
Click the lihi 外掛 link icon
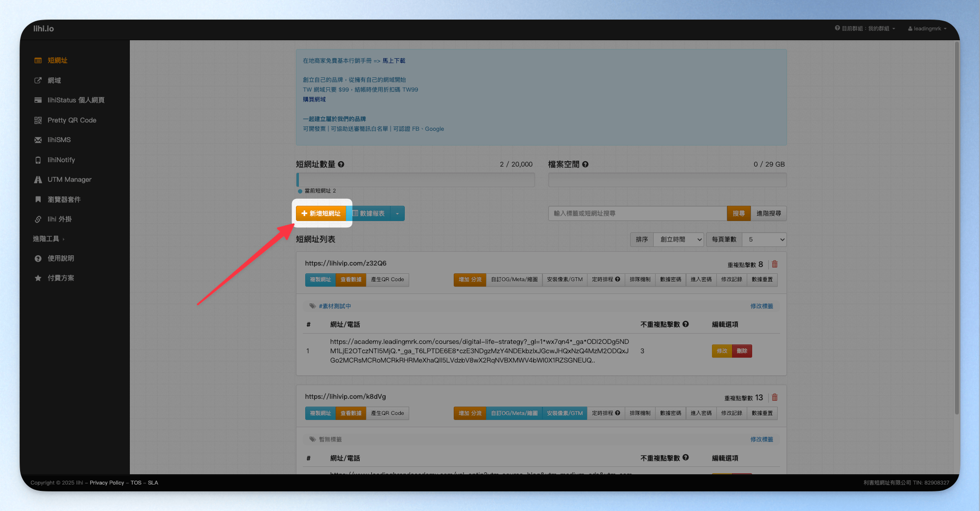[38, 219]
